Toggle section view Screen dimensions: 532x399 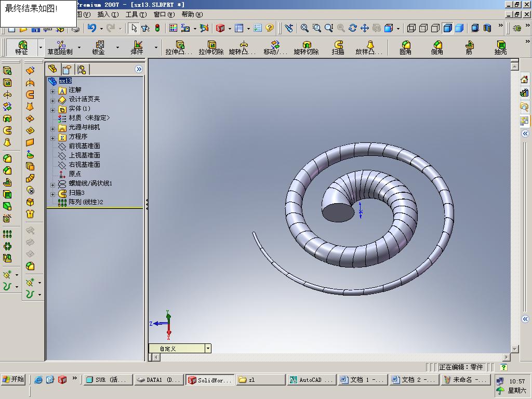487,28
